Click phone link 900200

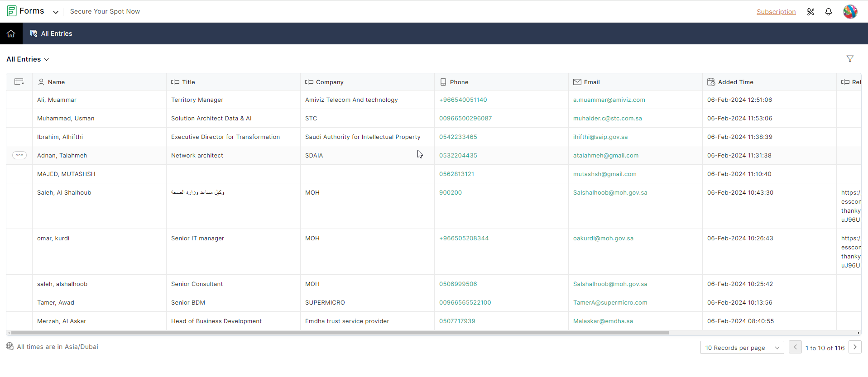pos(450,192)
